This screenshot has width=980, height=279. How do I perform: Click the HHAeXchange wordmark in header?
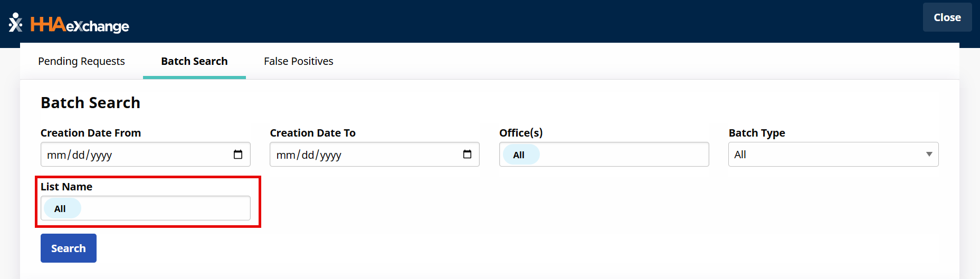pos(80,25)
